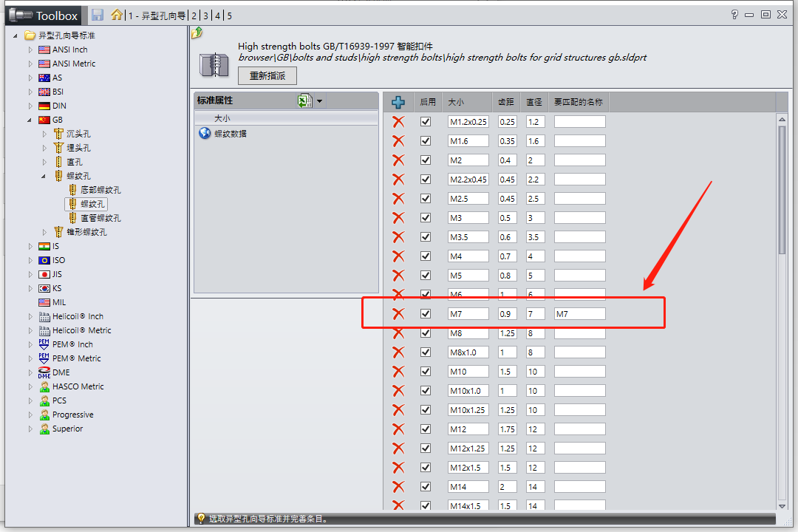Click the vertical scrollbar of size table
The width and height of the screenshot is (798, 532).
pos(782,310)
